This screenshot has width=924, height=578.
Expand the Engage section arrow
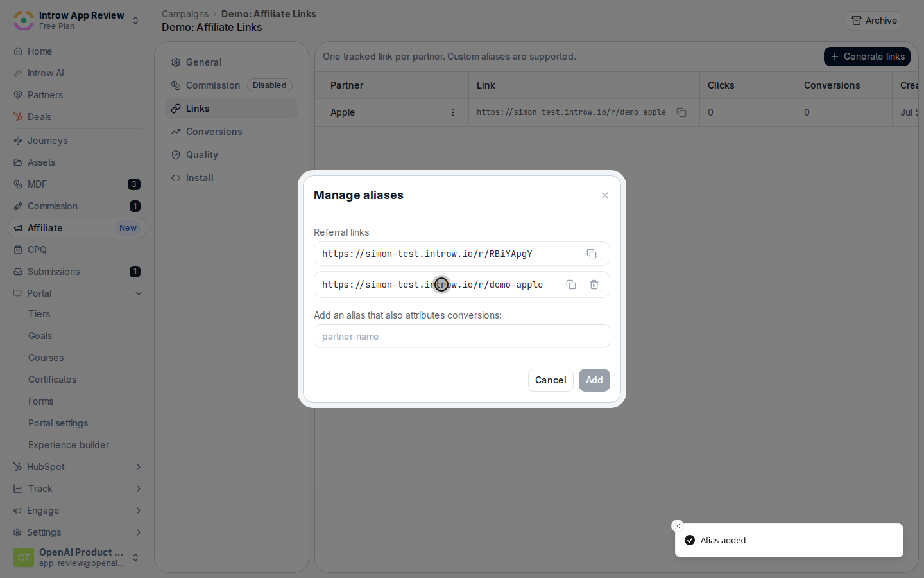(x=139, y=511)
